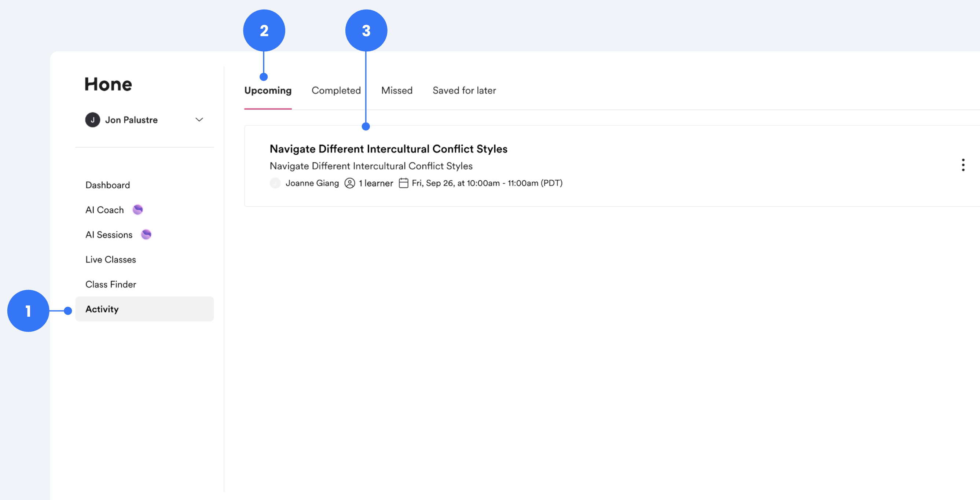Click Joanne Giang's avatar

tap(275, 183)
